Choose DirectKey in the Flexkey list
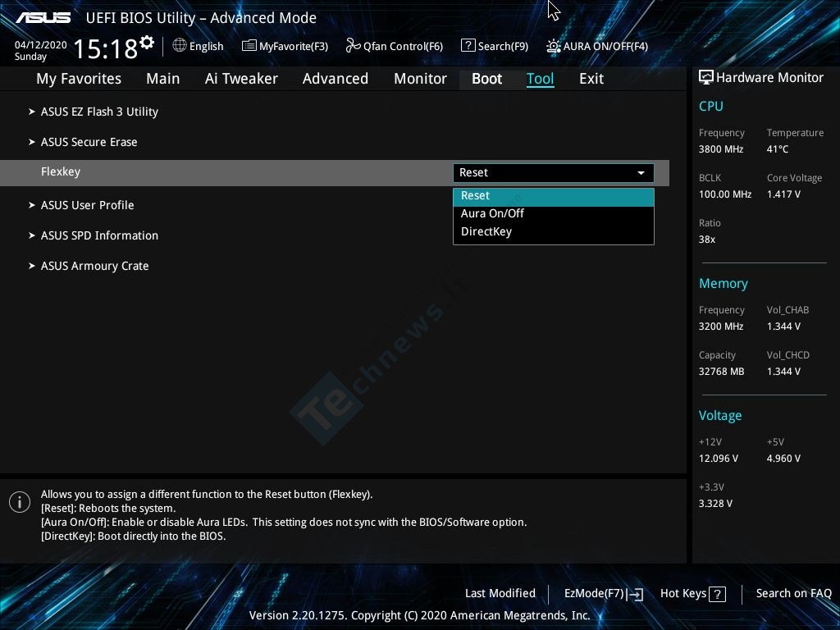Screen dimensions: 840x630 click(x=554, y=232)
